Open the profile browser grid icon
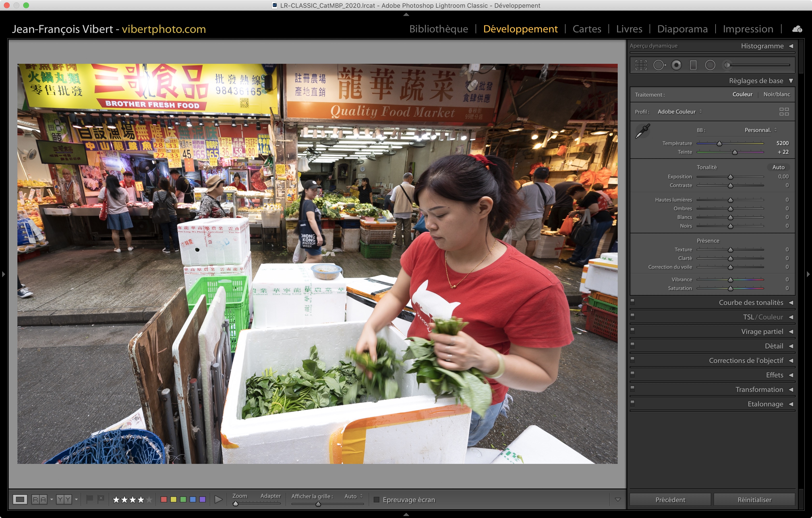Screen dimensions: 812x518 [x=784, y=112]
